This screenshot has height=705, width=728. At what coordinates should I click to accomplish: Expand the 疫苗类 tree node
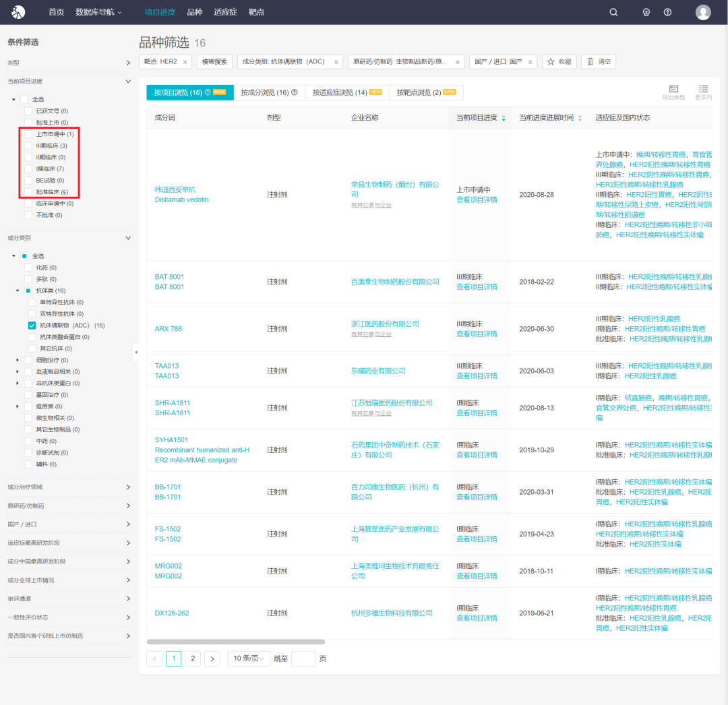18,406
